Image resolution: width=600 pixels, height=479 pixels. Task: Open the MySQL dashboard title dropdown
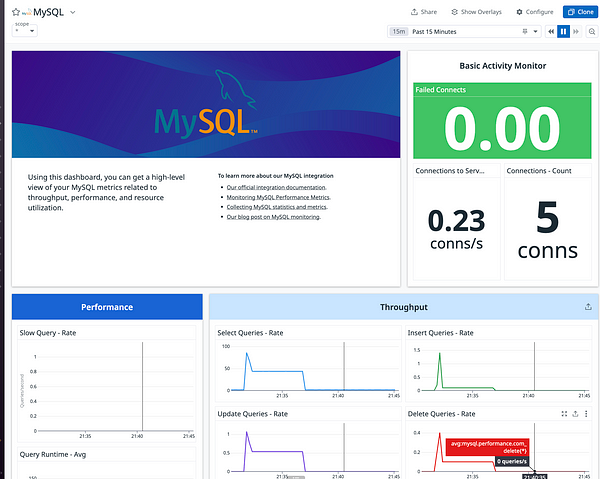(73, 12)
